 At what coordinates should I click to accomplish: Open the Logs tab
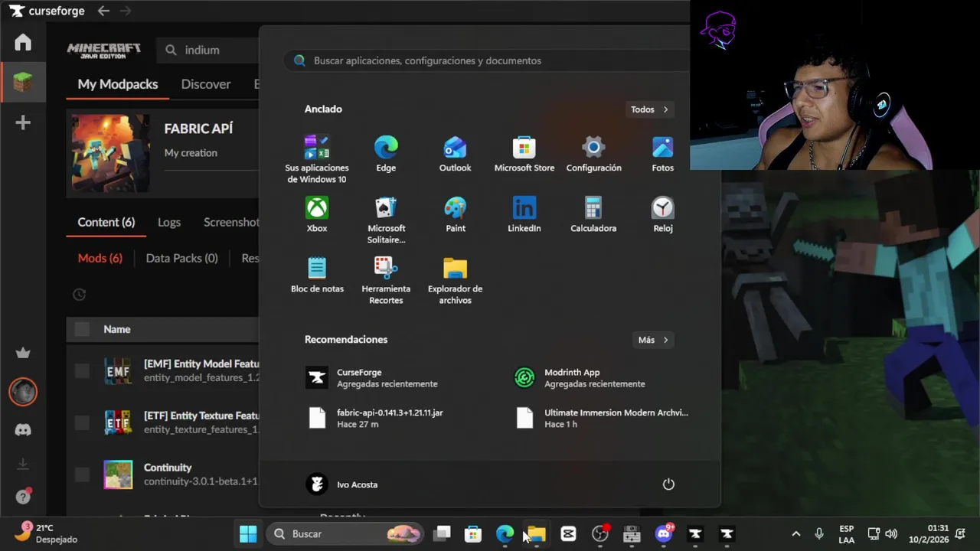point(169,222)
